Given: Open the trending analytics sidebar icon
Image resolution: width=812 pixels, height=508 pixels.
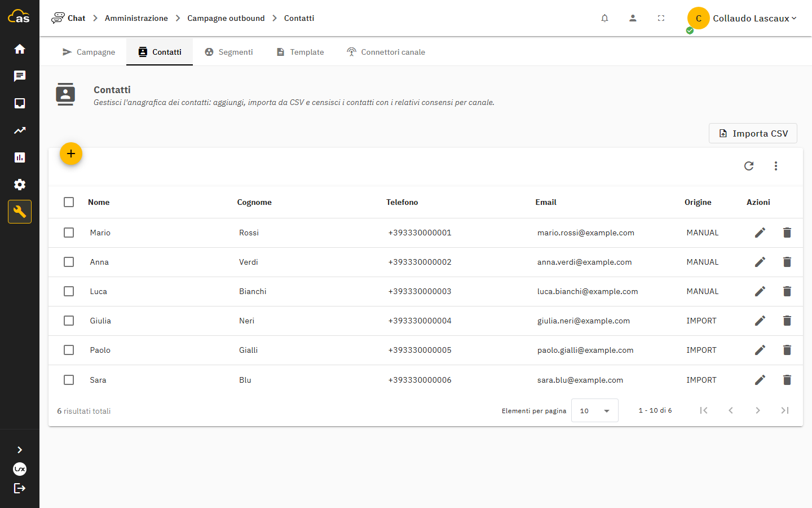Looking at the screenshot, I should pyautogui.click(x=20, y=130).
